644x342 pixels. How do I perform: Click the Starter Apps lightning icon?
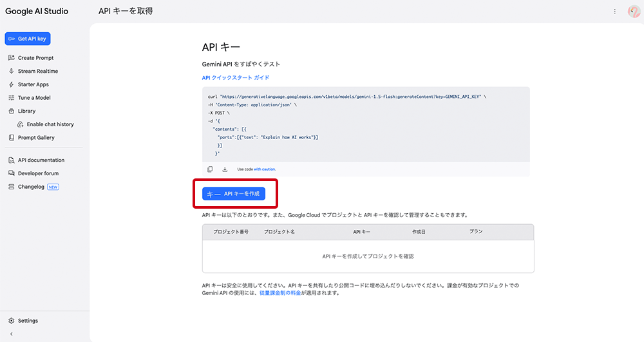tap(12, 84)
